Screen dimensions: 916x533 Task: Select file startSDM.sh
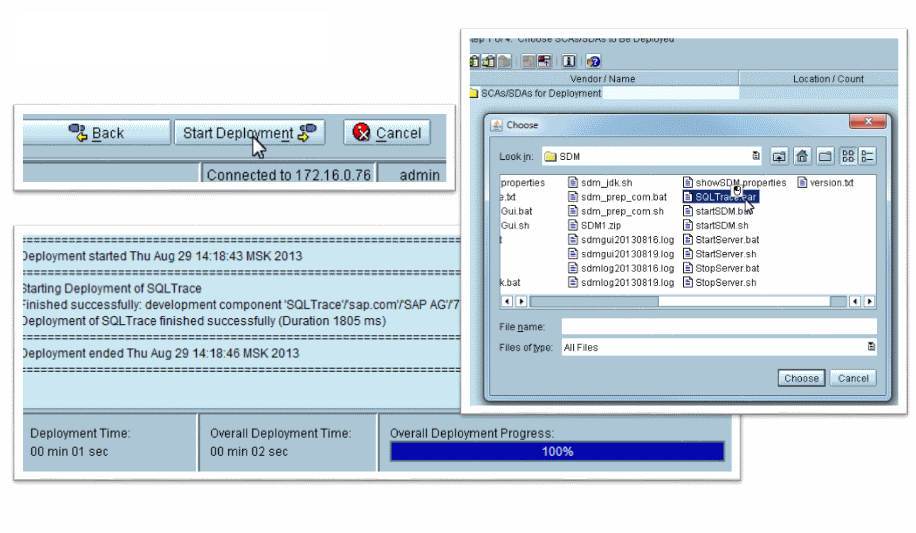pyautogui.click(x=716, y=226)
